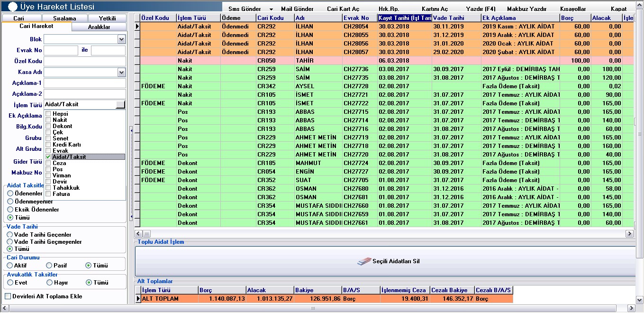Select Evet under Avukatlık Taksitler
This screenshot has height=313, width=644.
click(x=10, y=283)
